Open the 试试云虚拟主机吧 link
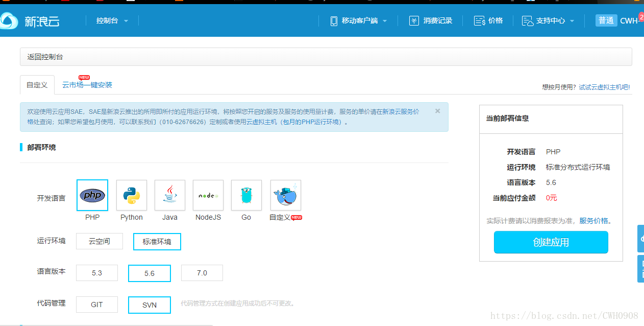Image resolution: width=644 pixels, height=326 pixels. click(x=604, y=87)
